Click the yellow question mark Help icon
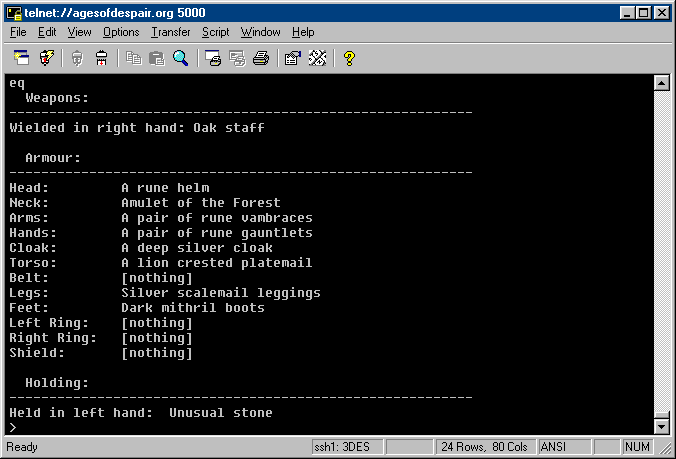This screenshot has width=676, height=459. (x=349, y=58)
